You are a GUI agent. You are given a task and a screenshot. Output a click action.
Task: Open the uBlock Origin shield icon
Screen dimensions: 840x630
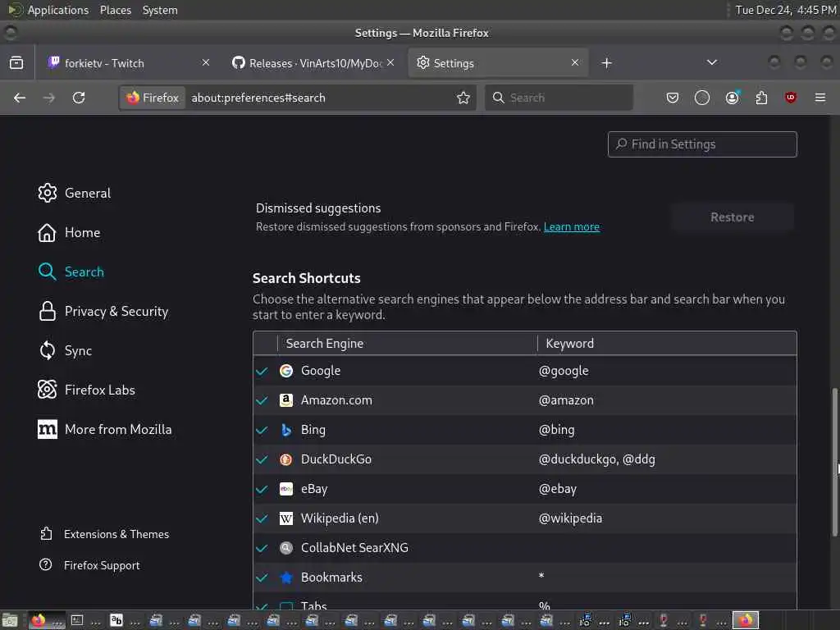(x=791, y=98)
